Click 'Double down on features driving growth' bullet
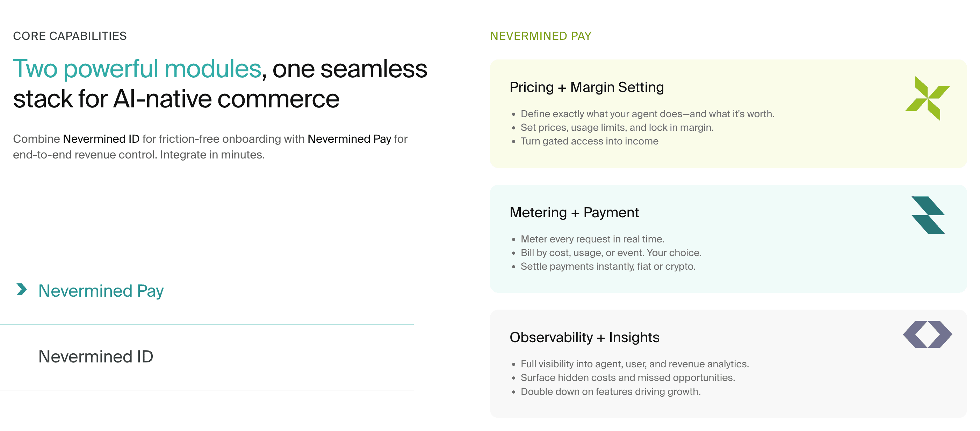This screenshot has height=431, width=980. click(x=610, y=391)
